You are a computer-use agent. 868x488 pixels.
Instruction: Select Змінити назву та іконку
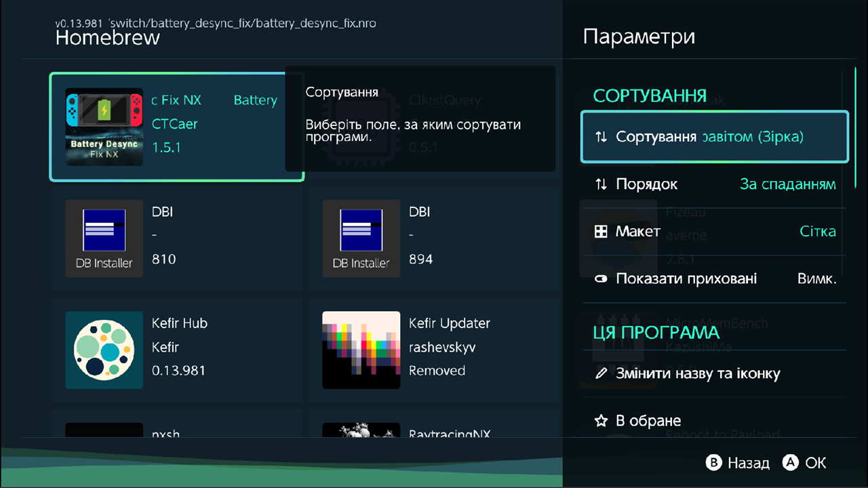(x=715, y=373)
